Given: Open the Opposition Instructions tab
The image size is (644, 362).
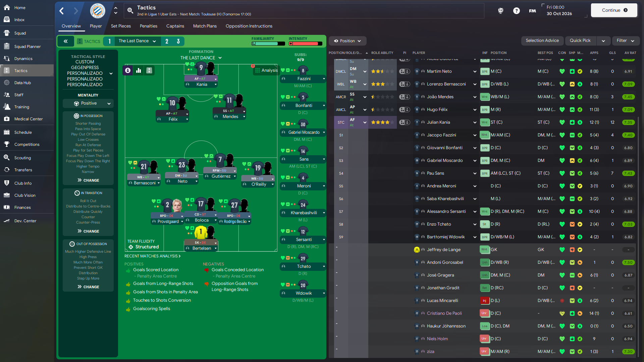Looking at the screenshot, I should pyautogui.click(x=249, y=26).
